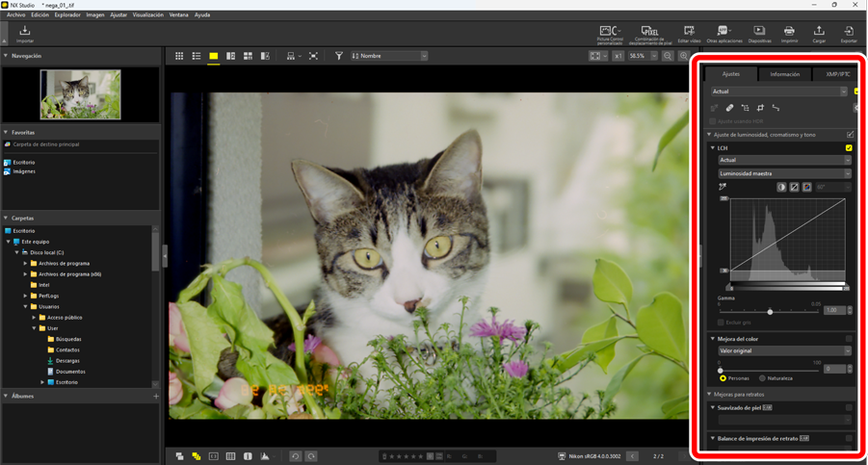Switch to thumbnail grid view
The image size is (868, 465).
point(179,57)
